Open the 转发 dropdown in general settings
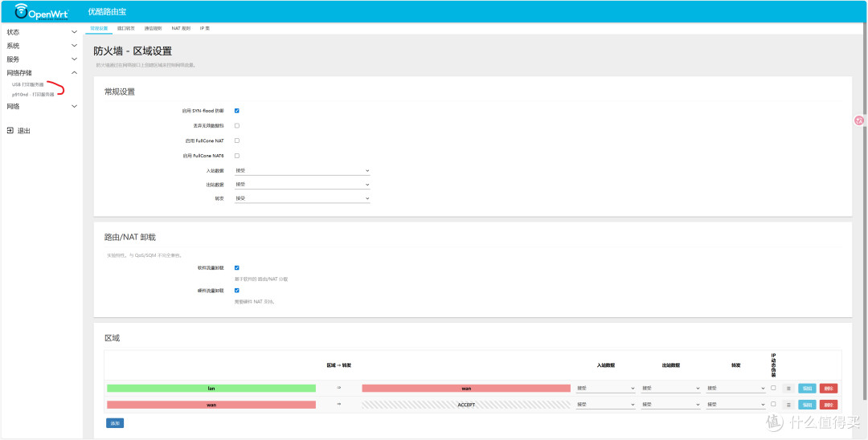This screenshot has height=440, width=868. pos(302,198)
